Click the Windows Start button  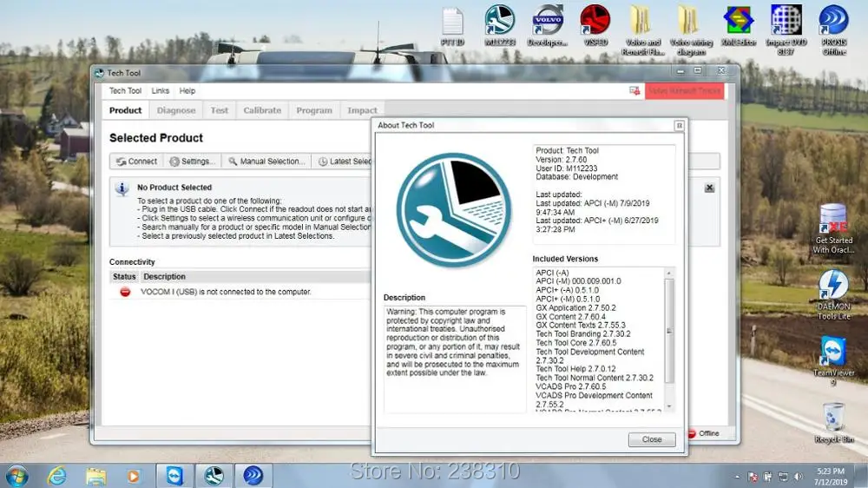[16, 476]
